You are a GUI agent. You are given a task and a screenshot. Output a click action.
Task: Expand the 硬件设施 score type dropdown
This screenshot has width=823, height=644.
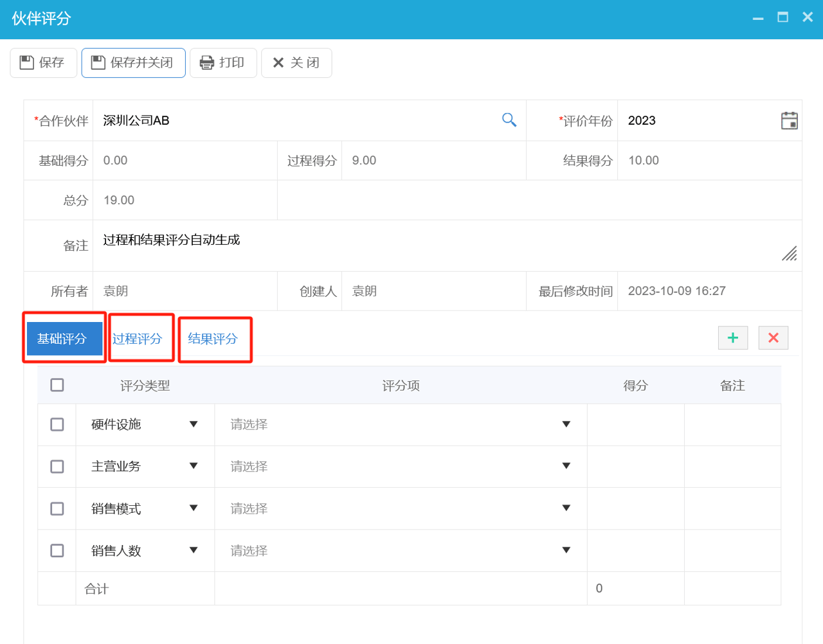click(193, 424)
